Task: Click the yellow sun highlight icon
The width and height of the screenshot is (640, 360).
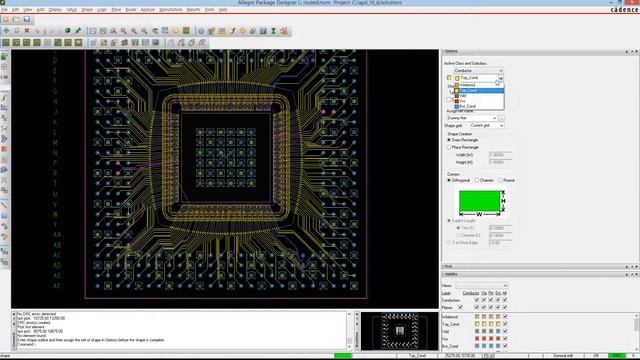Action: click(x=242, y=31)
